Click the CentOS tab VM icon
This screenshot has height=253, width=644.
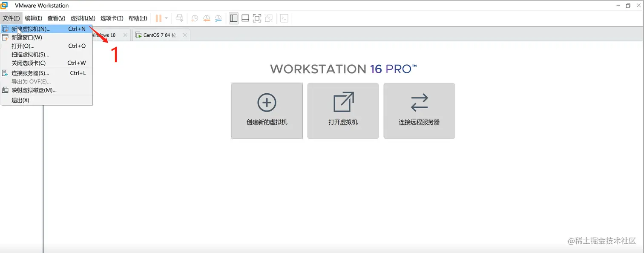click(138, 35)
